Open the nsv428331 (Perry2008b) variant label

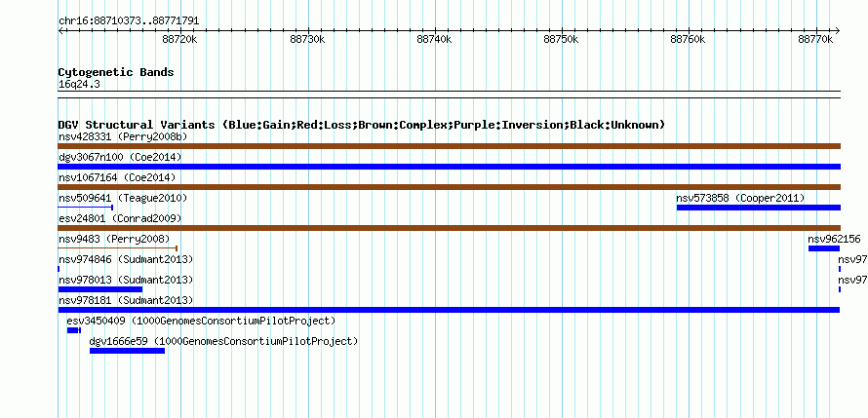[x=123, y=136]
